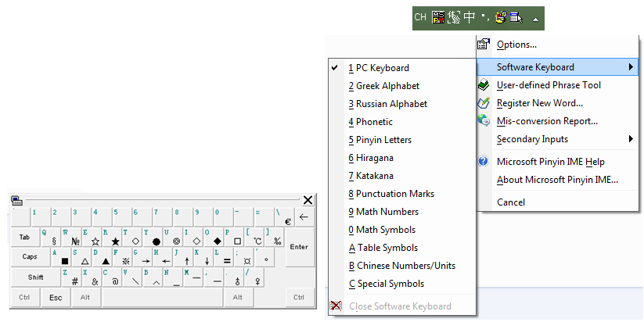Click the Y key with filled circle
644x322 pixels.
152,237
